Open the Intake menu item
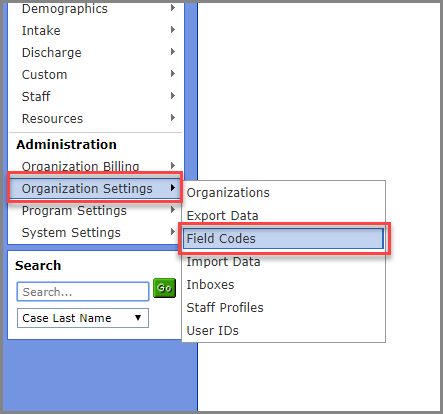The image size is (443, 414). [95, 30]
